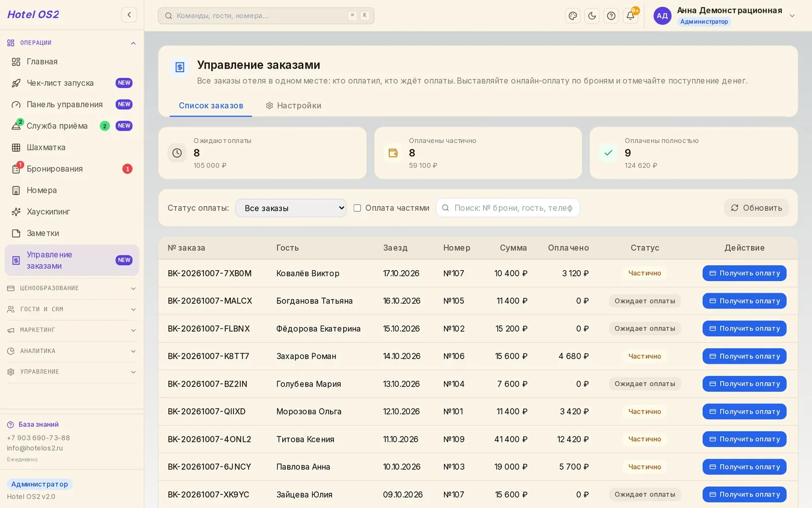The image size is (812, 508).
Task: Switch to the Список заказов tab
Action: click(x=211, y=105)
